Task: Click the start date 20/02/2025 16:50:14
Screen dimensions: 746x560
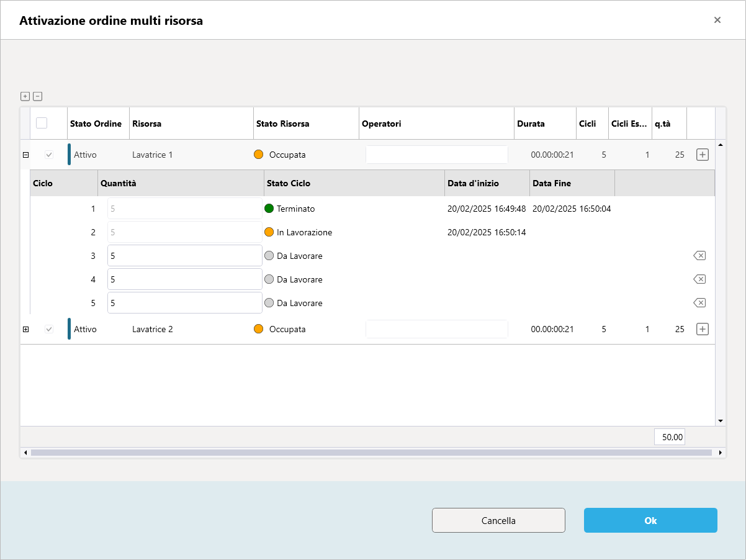Action: point(487,232)
